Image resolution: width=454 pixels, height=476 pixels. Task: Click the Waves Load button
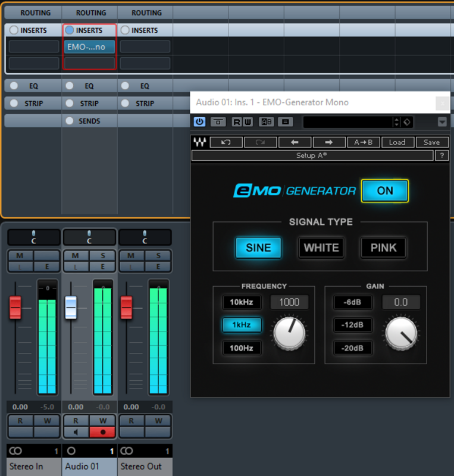[x=397, y=142]
